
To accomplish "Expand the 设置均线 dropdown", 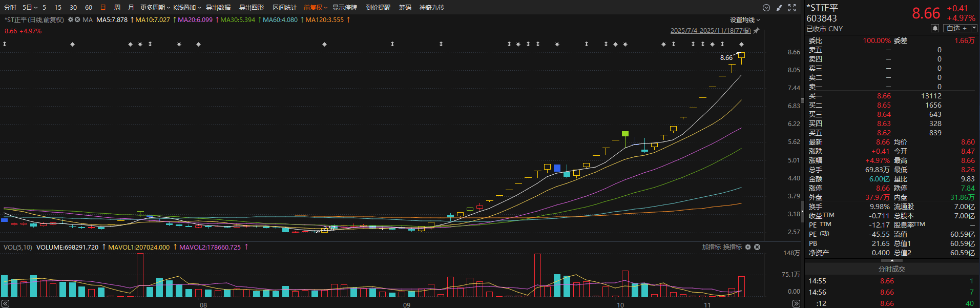I will [744, 20].
